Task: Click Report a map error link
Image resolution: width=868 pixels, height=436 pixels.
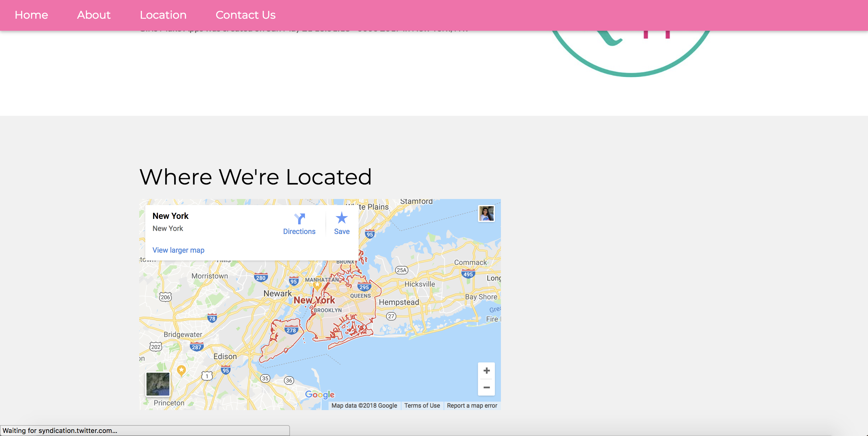Action: [x=472, y=405]
